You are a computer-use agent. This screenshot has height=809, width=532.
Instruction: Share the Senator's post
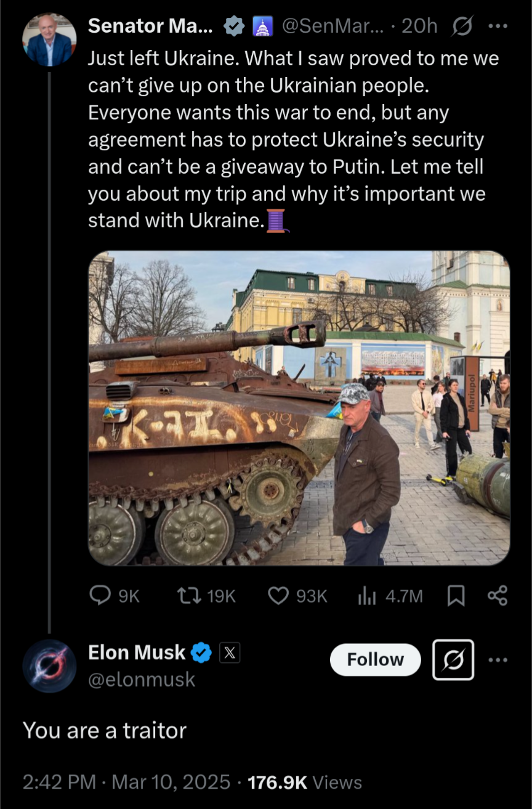click(x=497, y=596)
